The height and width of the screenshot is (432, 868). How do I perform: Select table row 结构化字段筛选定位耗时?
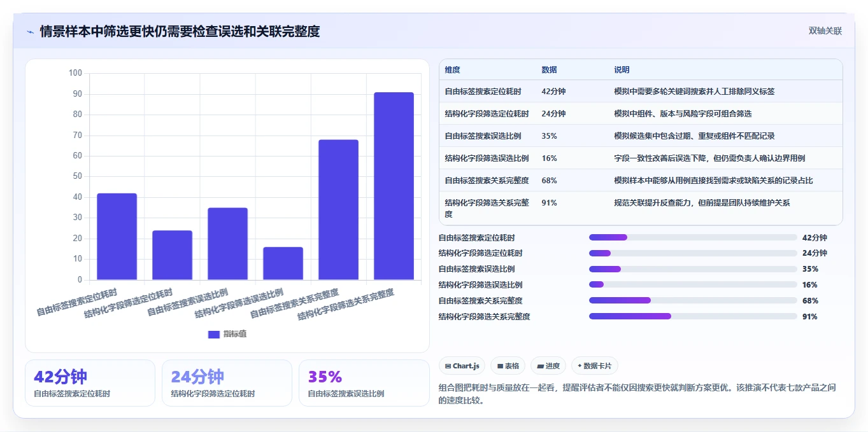(x=641, y=114)
